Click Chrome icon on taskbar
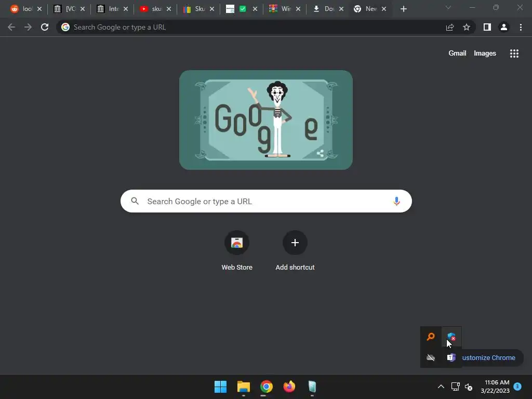Screen dimensions: 532x399 267,387
